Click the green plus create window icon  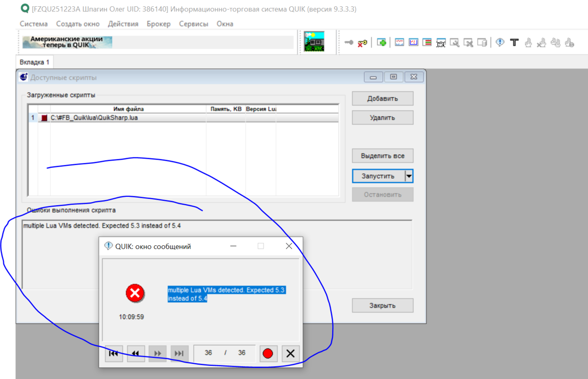pos(382,43)
